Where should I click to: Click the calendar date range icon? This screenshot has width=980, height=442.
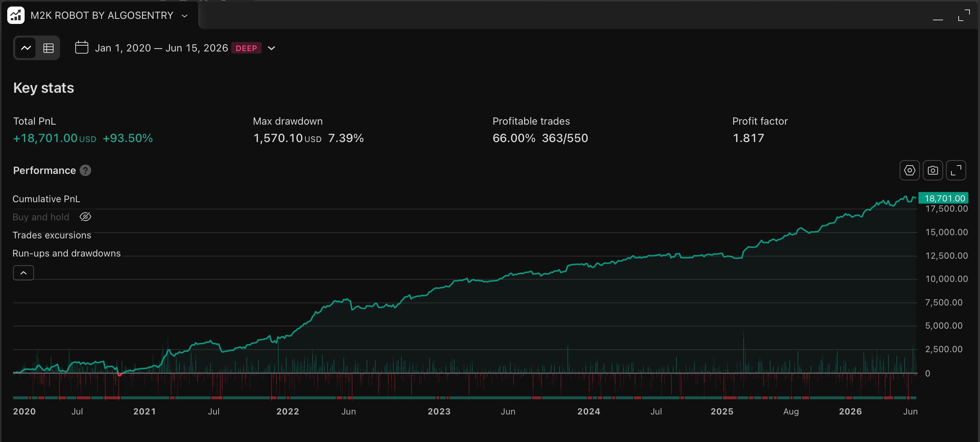point(82,47)
